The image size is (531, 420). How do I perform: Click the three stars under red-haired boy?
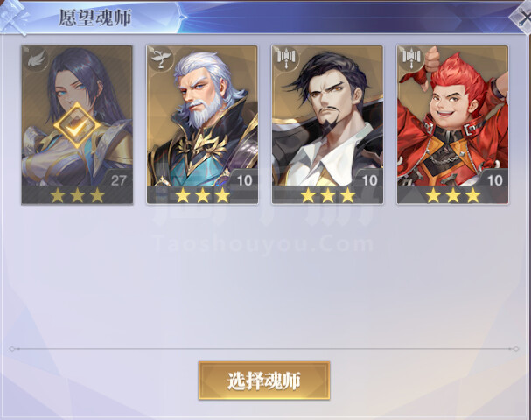click(453, 195)
